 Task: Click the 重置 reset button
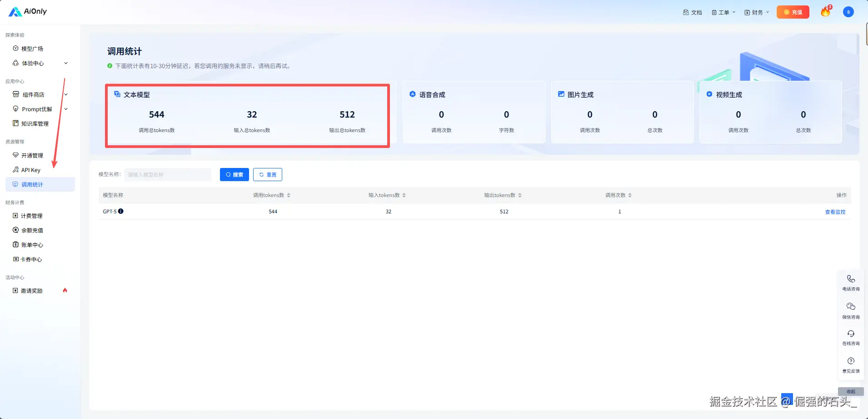click(268, 175)
